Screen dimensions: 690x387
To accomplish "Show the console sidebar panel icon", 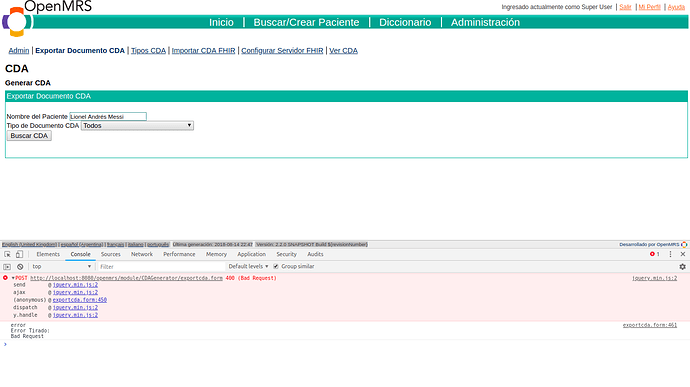I will pyautogui.click(x=7, y=267).
